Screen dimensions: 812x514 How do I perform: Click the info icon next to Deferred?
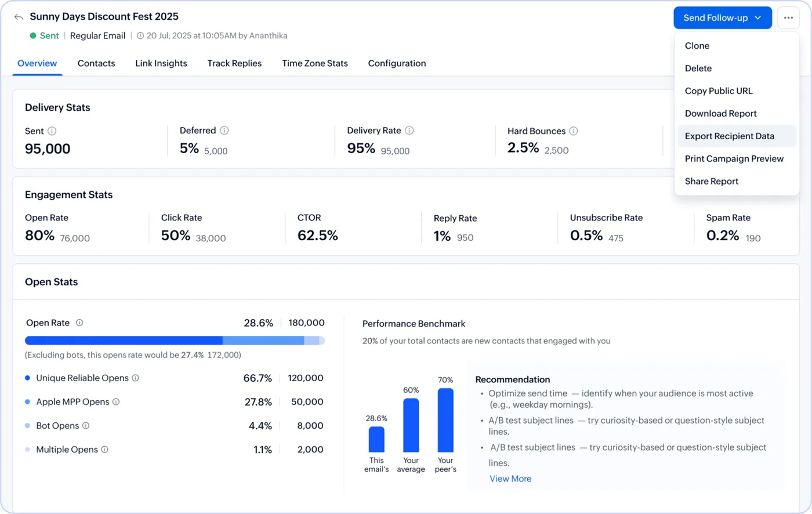click(224, 131)
